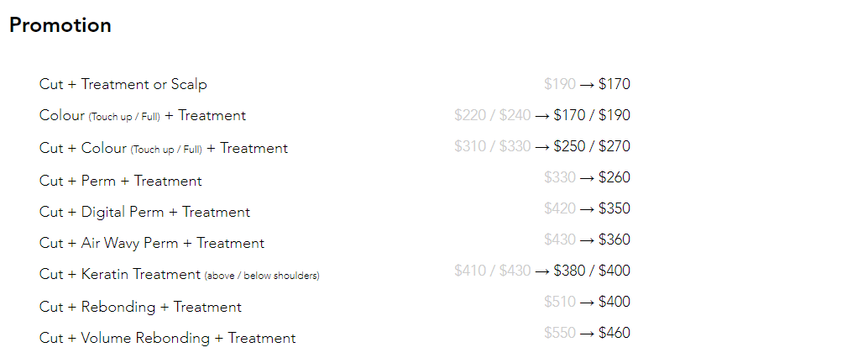Click the $250 / $270 promo price
Image resolution: width=868 pixels, height=358 pixels.
(x=592, y=146)
